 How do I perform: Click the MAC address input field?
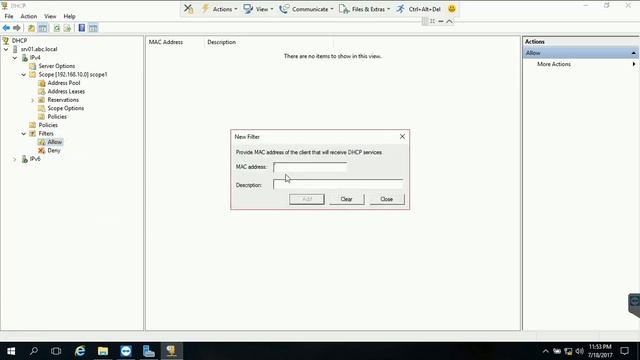click(310, 167)
